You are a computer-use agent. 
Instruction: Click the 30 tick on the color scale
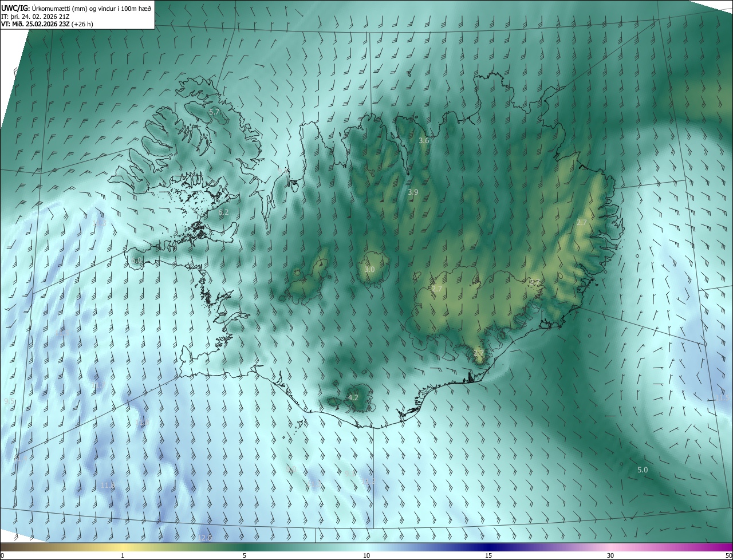point(610,555)
